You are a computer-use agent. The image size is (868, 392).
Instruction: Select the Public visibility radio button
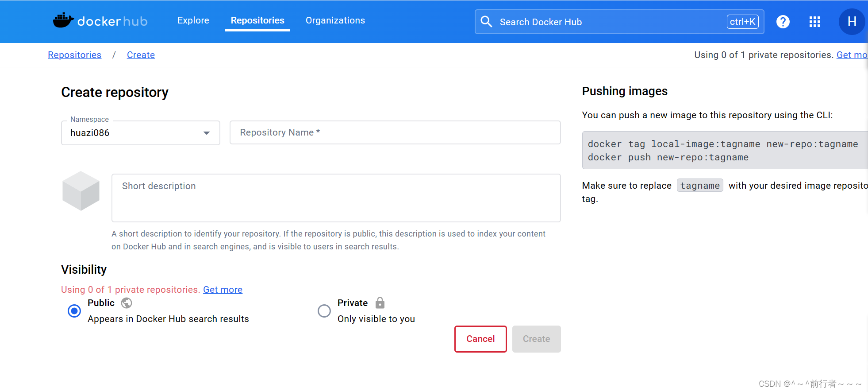74,311
